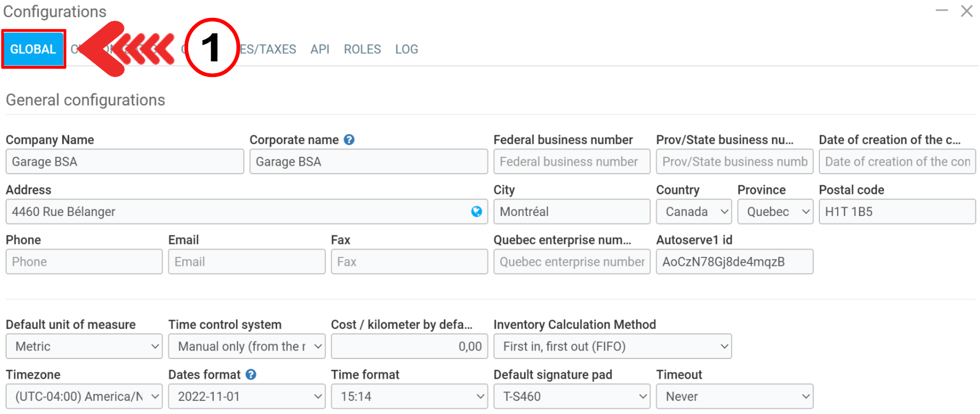Click the Corporate name help icon
Image resolution: width=980 pixels, height=414 pixels.
coord(349,140)
